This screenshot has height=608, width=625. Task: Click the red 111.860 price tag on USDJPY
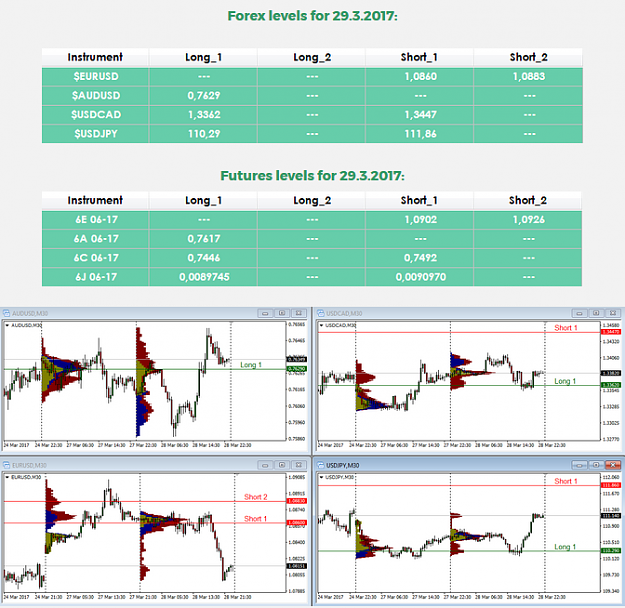tap(611, 485)
